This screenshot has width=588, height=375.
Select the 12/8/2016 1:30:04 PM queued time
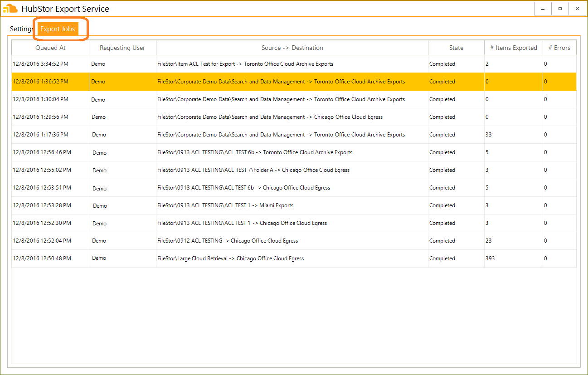(x=41, y=99)
